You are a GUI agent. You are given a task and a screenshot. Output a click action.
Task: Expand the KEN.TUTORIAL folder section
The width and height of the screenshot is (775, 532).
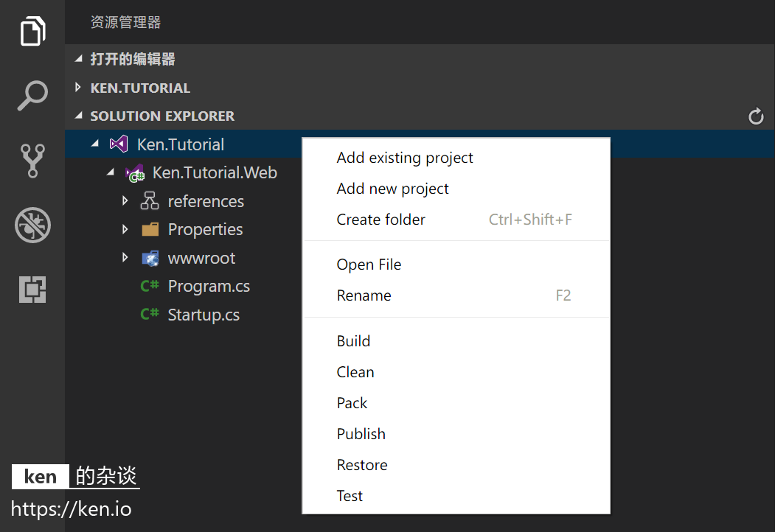78,88
